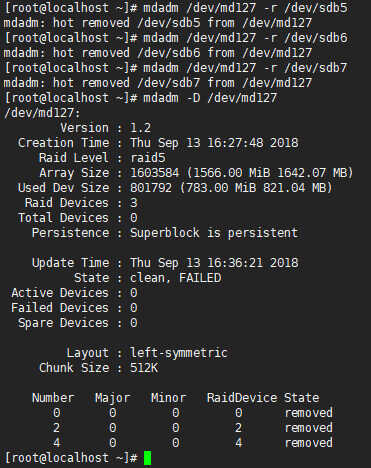Click 'removed' state on row number 2
The height and width of the screenshot is (468, 371).
coord(308,428)
